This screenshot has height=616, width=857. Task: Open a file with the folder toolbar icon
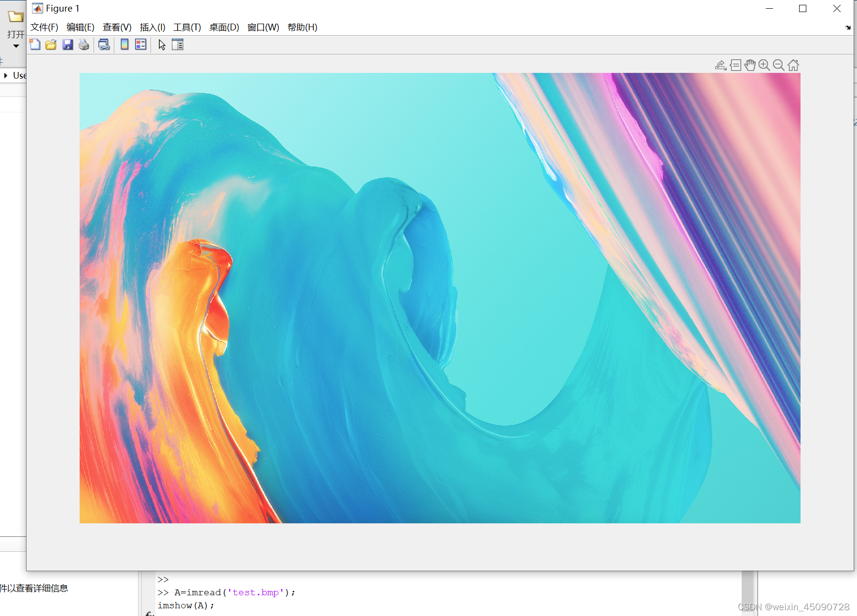(51, 45)
